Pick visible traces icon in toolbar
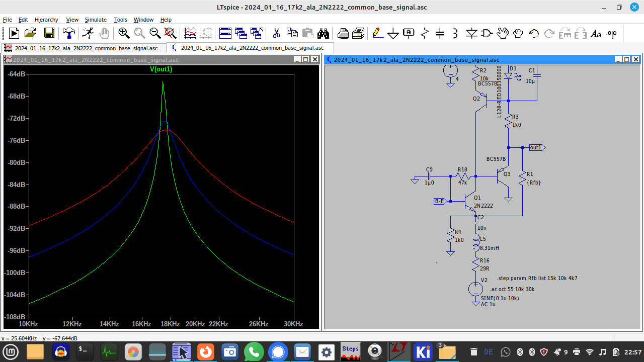The height and width of the screenshot is (362, 644). [190, 33]
